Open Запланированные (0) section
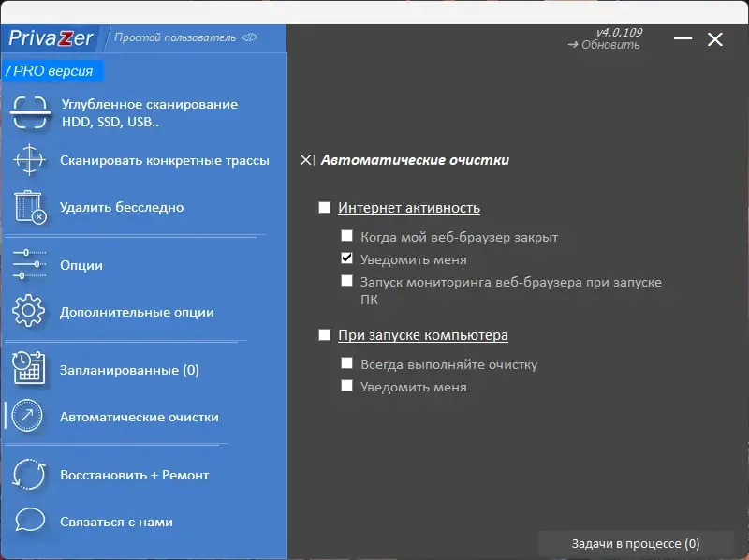This screenshot has height=560, width=749. (x=131, y=369)
